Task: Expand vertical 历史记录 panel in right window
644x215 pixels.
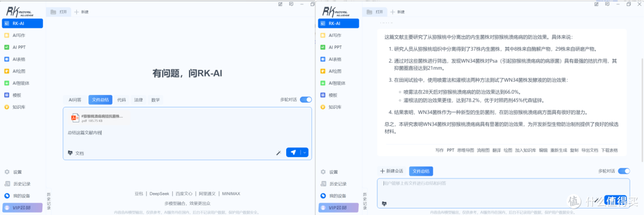Action: [x=365, y=201]
